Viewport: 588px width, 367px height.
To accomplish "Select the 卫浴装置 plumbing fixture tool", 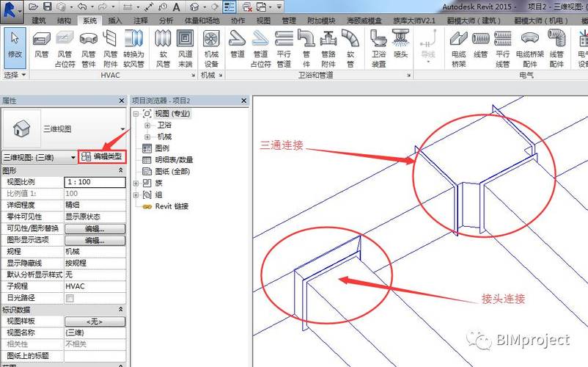I will click(379, 48).
